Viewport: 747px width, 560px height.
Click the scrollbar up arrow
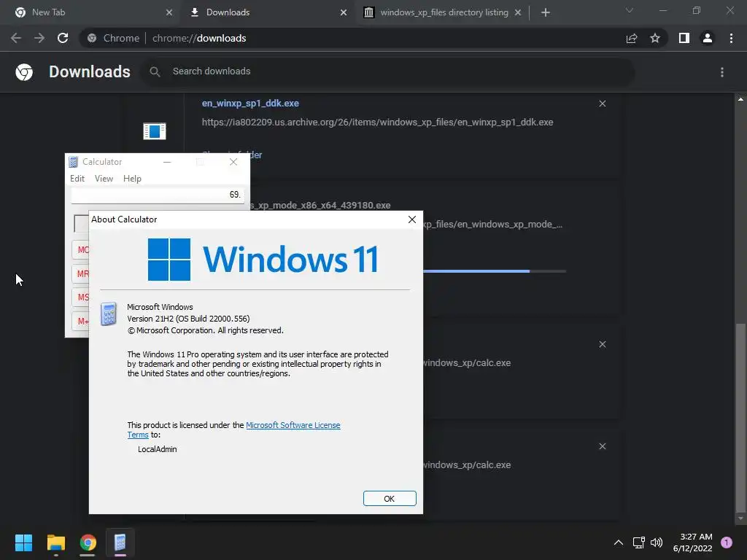pos(740,99)
